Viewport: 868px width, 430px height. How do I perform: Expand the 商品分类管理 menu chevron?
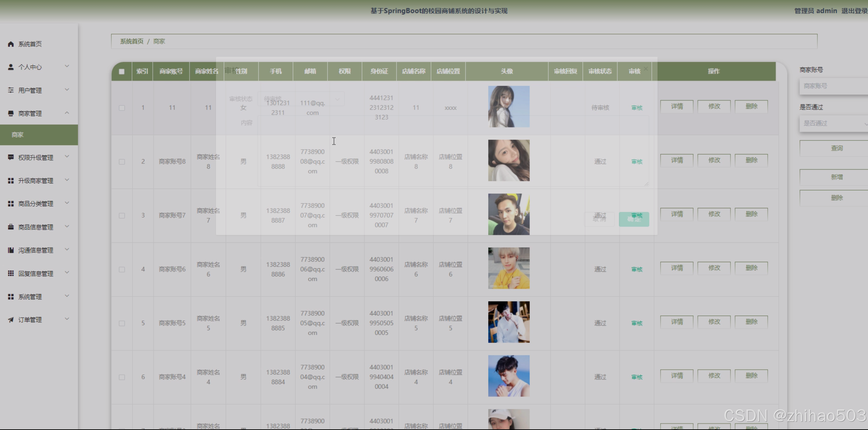pyautogui.click(x=67, y=203)
